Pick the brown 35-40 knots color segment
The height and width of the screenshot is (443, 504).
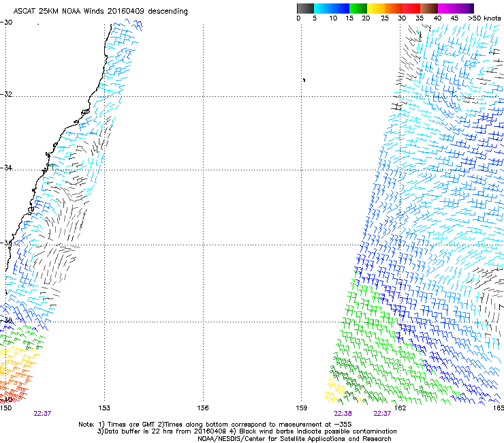point(429,8)
